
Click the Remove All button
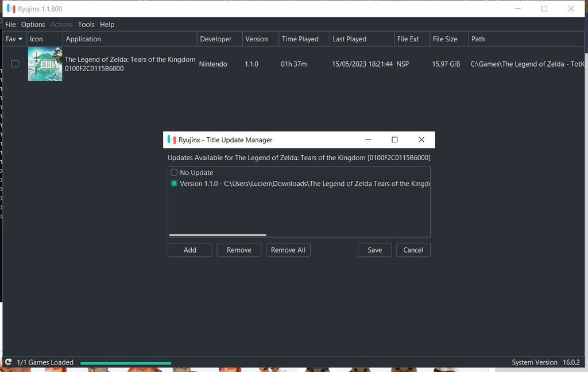point(288,250)
